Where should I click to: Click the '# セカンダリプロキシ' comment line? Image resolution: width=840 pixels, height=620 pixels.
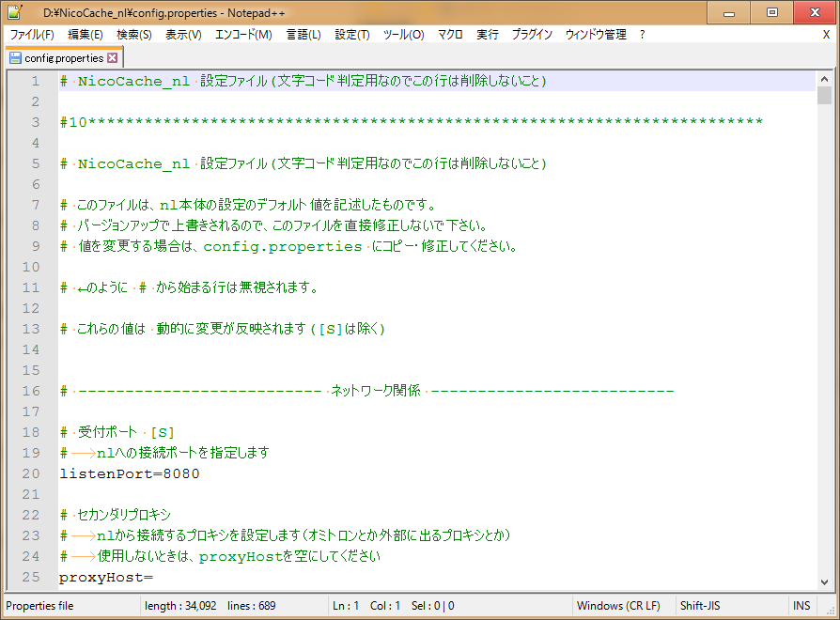click(x=116, y=515)
